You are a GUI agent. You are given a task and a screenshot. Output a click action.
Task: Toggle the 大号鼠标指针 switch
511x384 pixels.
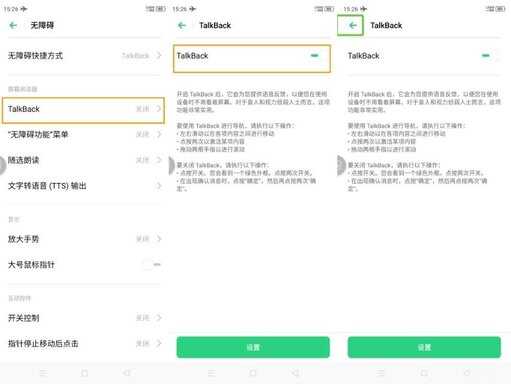(152, 265)
